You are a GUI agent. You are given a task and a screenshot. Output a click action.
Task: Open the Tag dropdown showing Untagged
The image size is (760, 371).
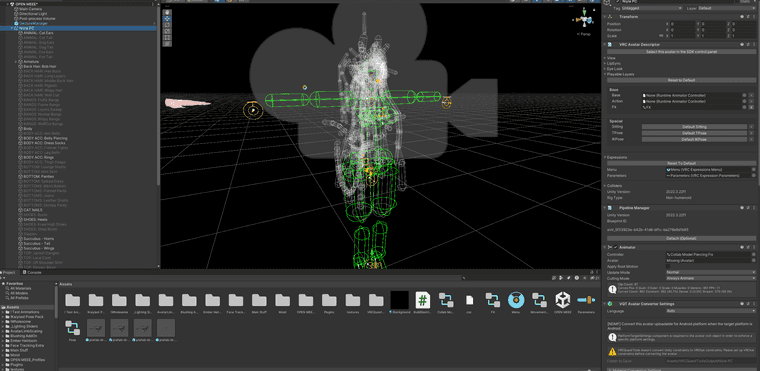[653, 8]
